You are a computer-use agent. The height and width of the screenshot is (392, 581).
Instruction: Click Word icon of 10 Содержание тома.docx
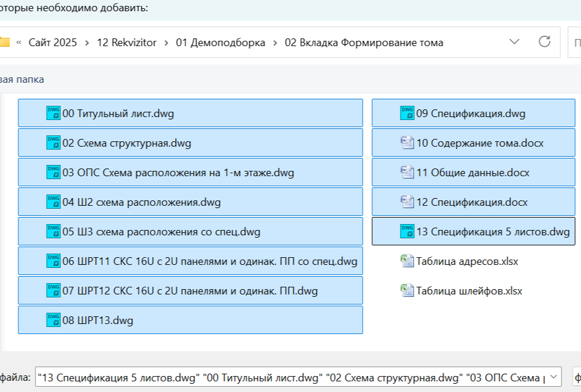[x=407, y=142]
